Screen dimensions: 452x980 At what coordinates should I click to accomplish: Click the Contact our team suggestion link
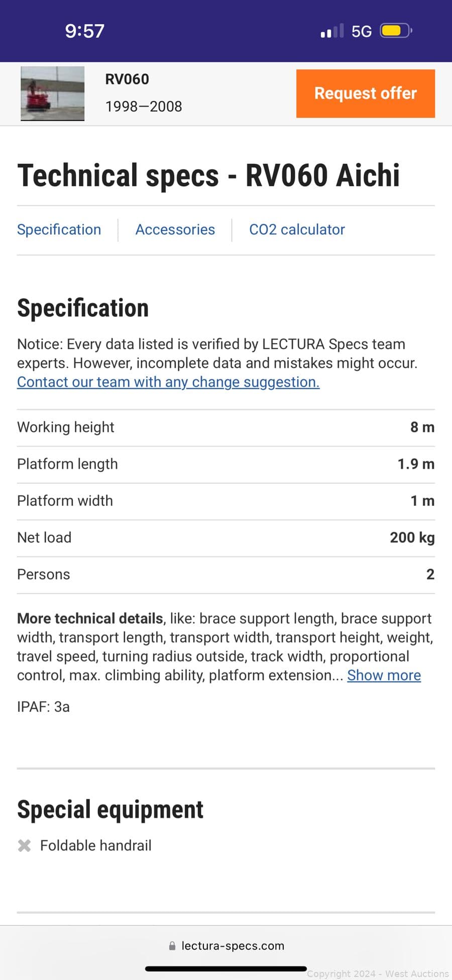click(168, 382)
